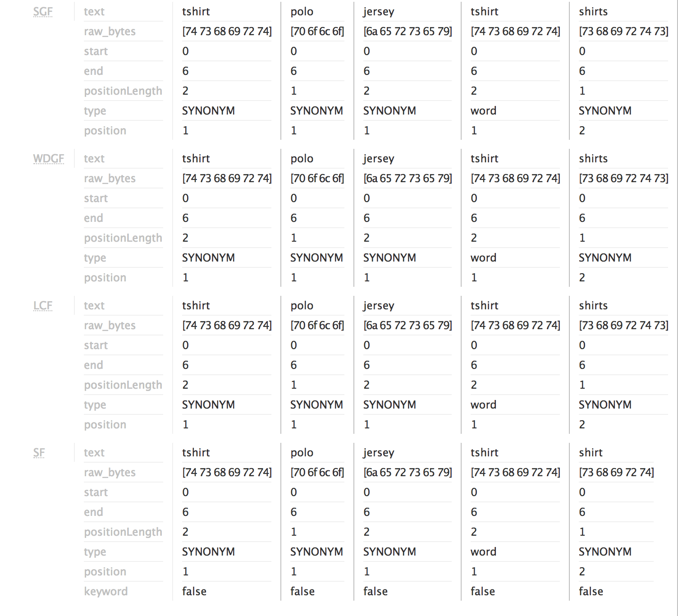678x616 pixels.
Task: Click the SGF filter abbreviation label
Action: 43,11
